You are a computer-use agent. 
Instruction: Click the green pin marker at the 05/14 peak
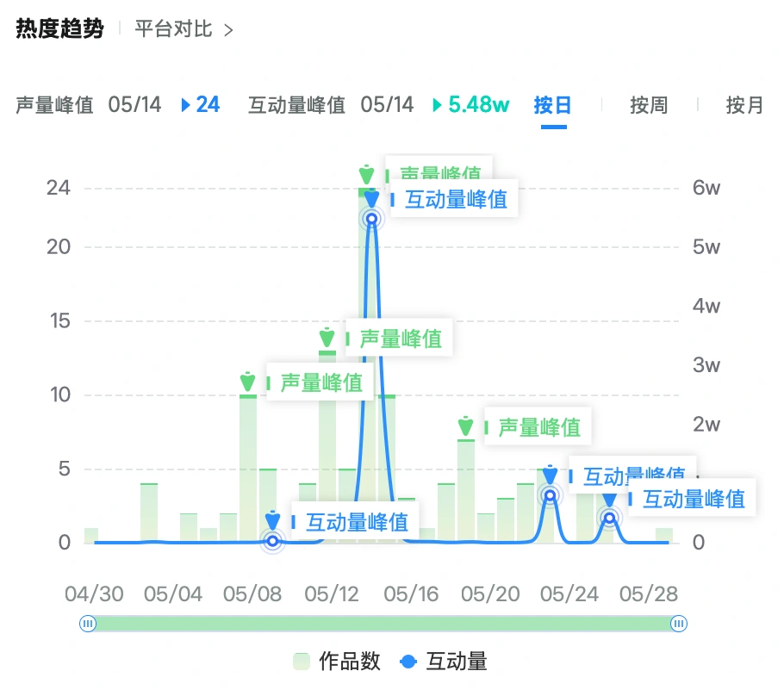click(x=366, y=175)
